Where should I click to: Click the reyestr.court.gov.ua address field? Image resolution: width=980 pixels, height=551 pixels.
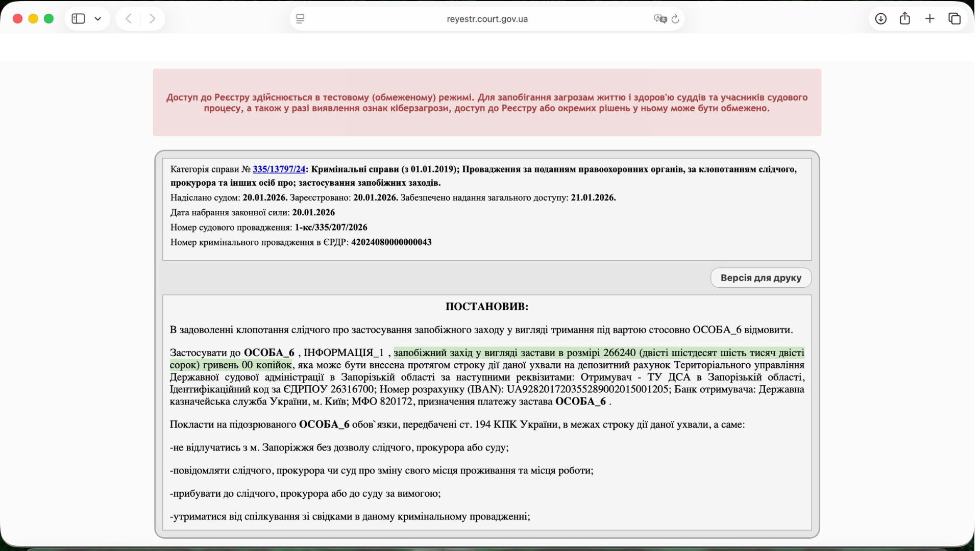coord(487,19)
